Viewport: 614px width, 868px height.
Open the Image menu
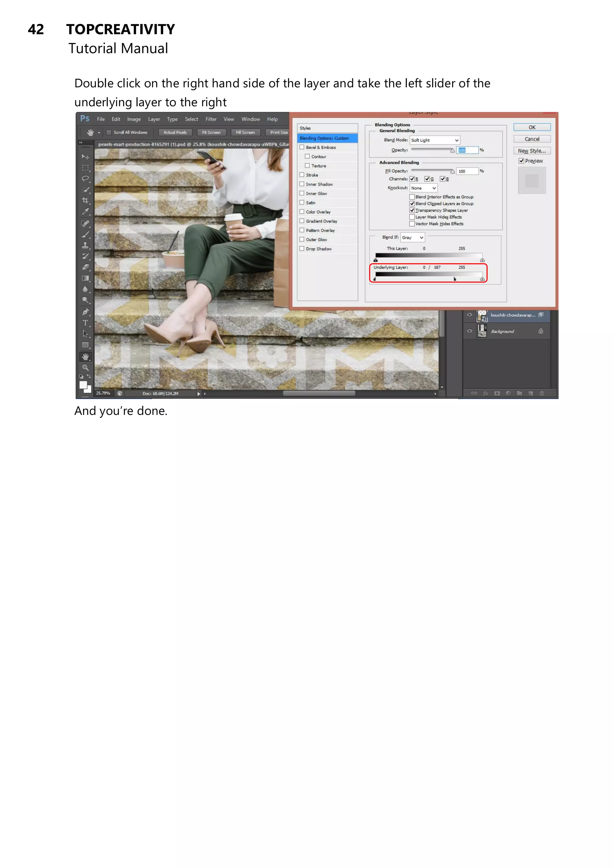pyautogui.click(x=134, y=119)
